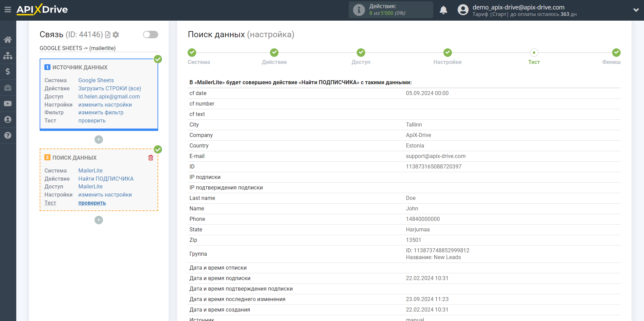Open the user profile sidebar icon
Screen dimensions: 644x321
click(x=8, y=119)
